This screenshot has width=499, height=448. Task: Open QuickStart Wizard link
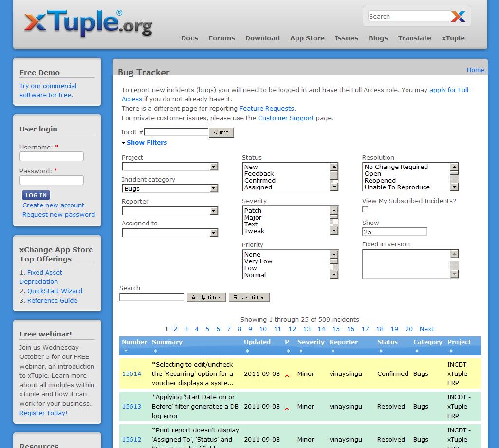click(55, 291)
